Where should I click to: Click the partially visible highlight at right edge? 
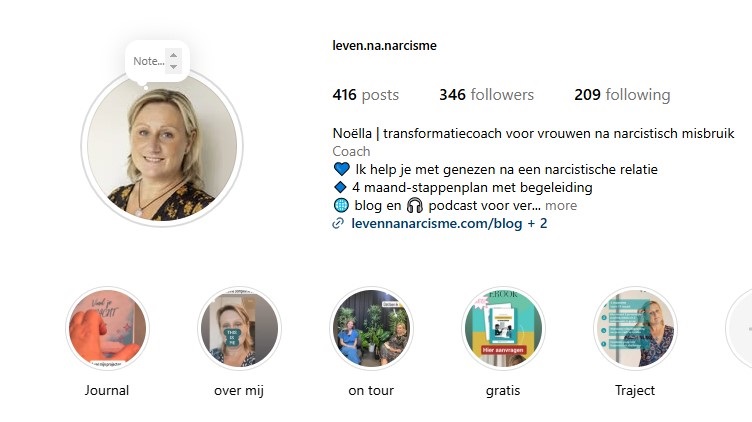(x=739, y=328)
